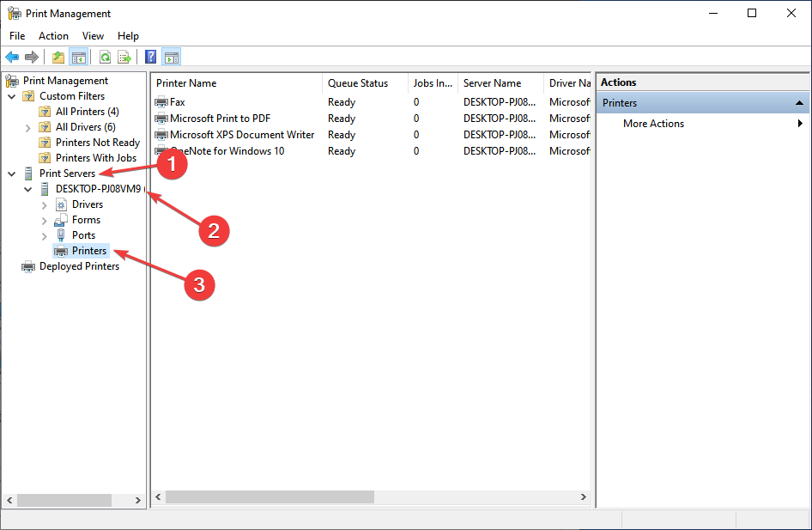Image resolution: width=812 pixels, height=530 pixels.
Task: Click printer list scrollbar right arrow
Action: click(584, 496)
